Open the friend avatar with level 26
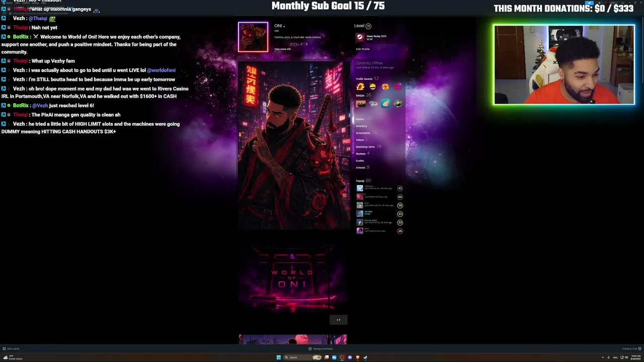The image size is (644, 362). 360,231
